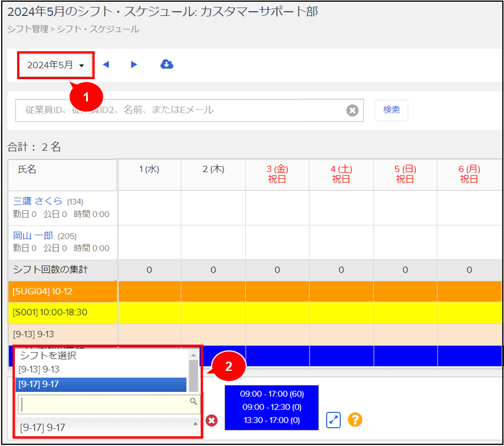This screenshot has height=446, width=504.
Task: Click the magnifier in shift search box
Action: [194, 402]
